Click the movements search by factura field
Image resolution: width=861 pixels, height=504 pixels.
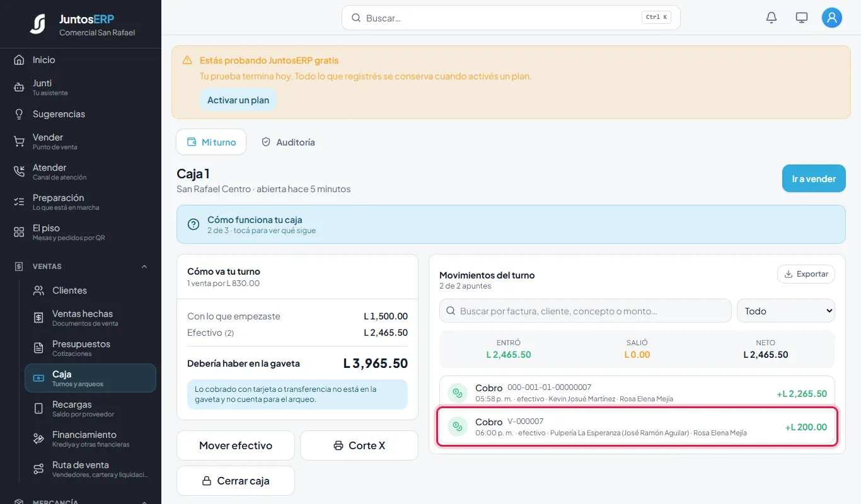click(586, 311)
